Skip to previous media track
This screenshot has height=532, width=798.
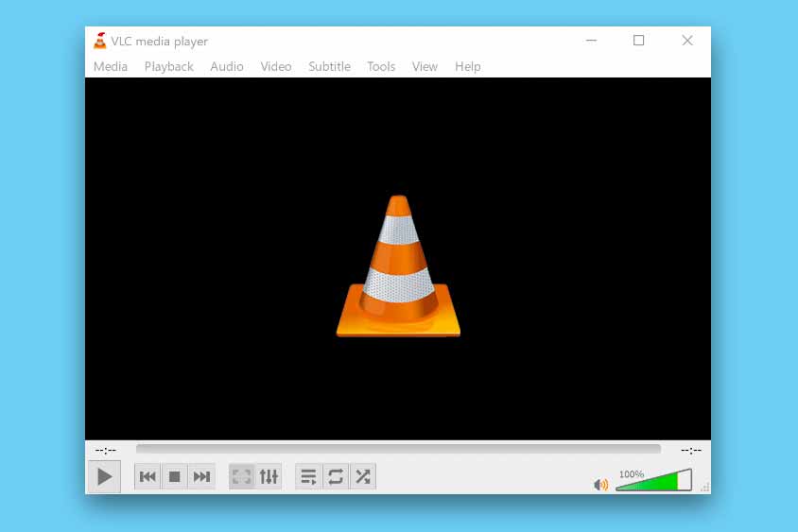[x=147, y=476]
